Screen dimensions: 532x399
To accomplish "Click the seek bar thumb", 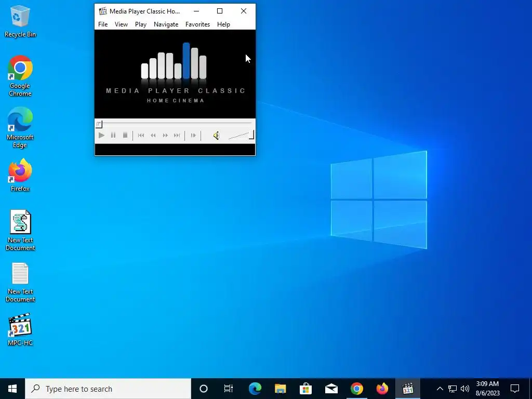I will (99, 124).
